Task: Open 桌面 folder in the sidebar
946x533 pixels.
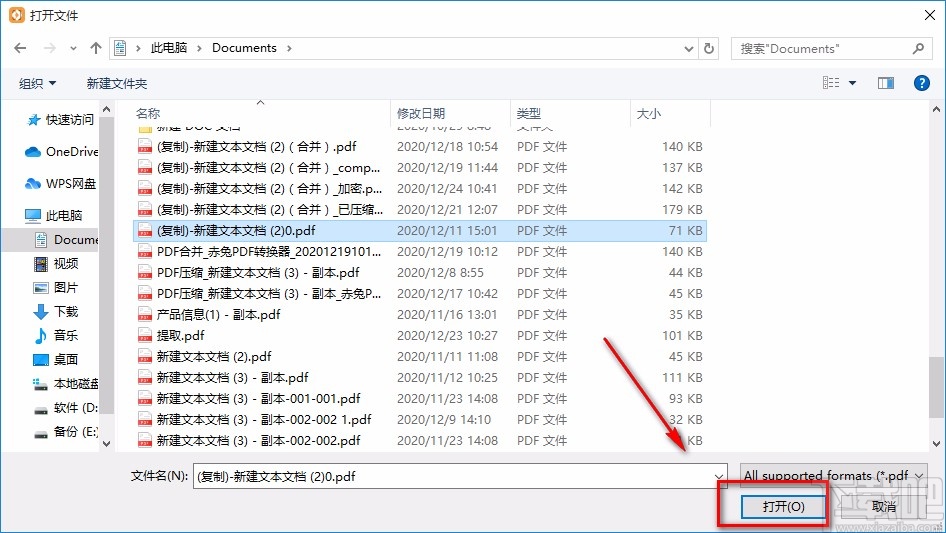Action: click(56, 359)
